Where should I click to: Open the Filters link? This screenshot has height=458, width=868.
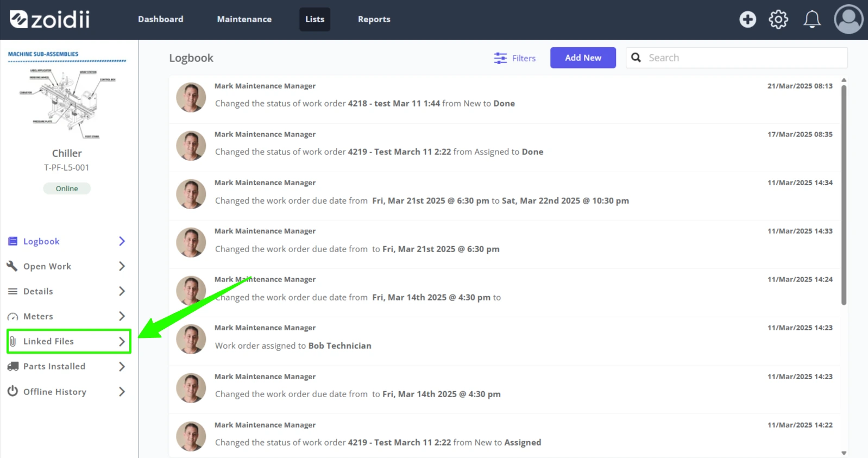(x=524, y=58)
